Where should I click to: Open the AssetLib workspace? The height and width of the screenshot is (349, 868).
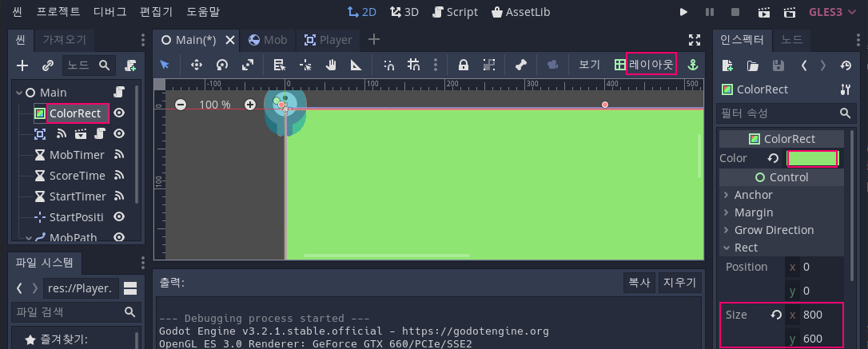(x=521, y=12)
